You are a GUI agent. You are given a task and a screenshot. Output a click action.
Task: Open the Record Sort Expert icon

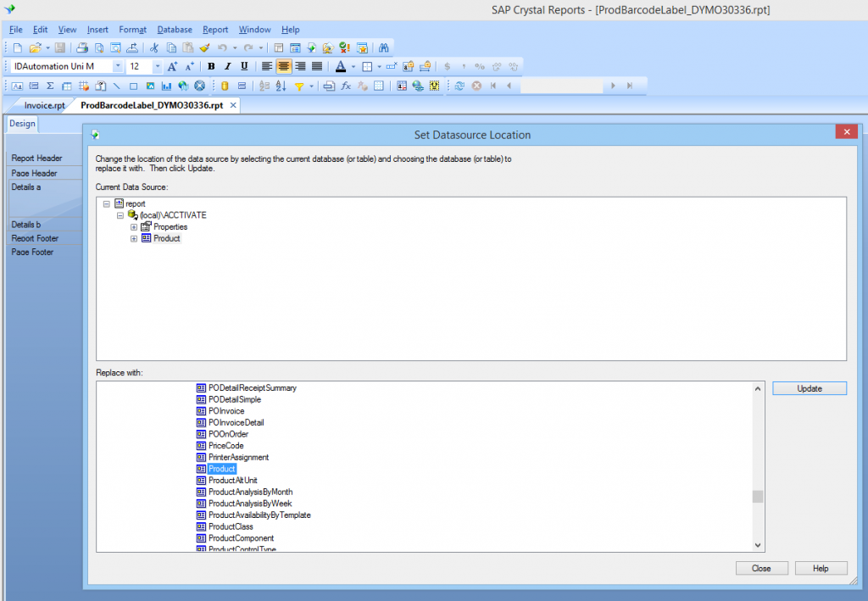281,86
